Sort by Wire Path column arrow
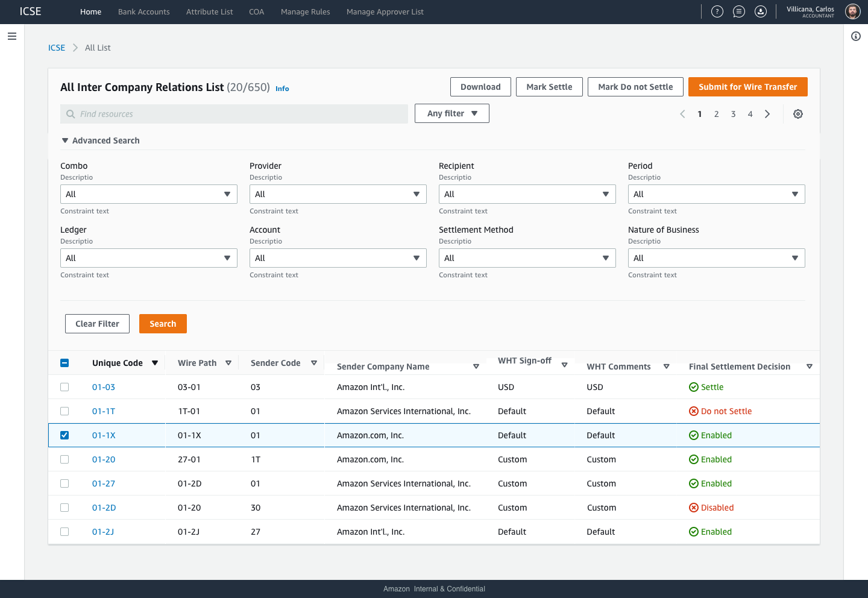The height and width of the screenshot is (598, 868). click(x=228, y=363)
